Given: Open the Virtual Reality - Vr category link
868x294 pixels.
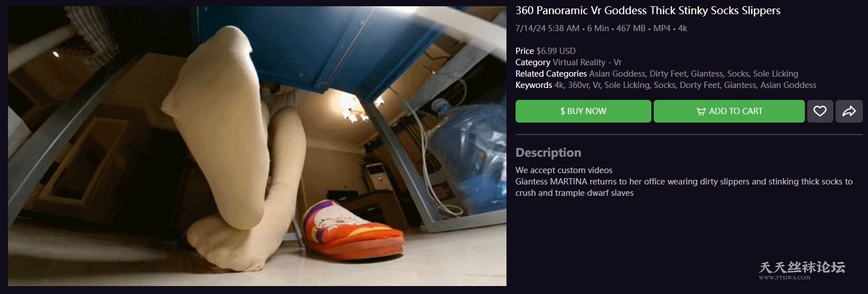Looking at the screenshot, I should (587, 62).
